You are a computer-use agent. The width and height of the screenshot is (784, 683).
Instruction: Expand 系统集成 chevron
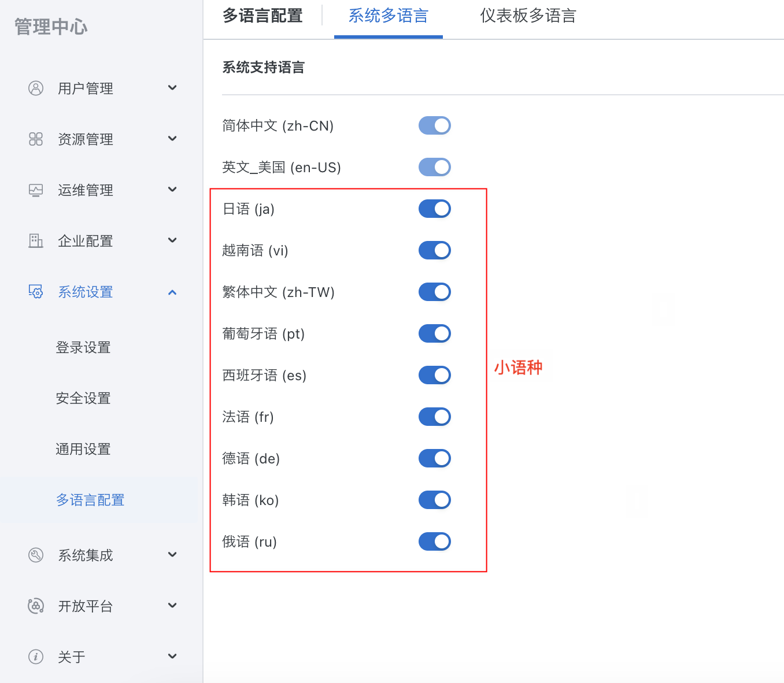click(x=172, y=555)
